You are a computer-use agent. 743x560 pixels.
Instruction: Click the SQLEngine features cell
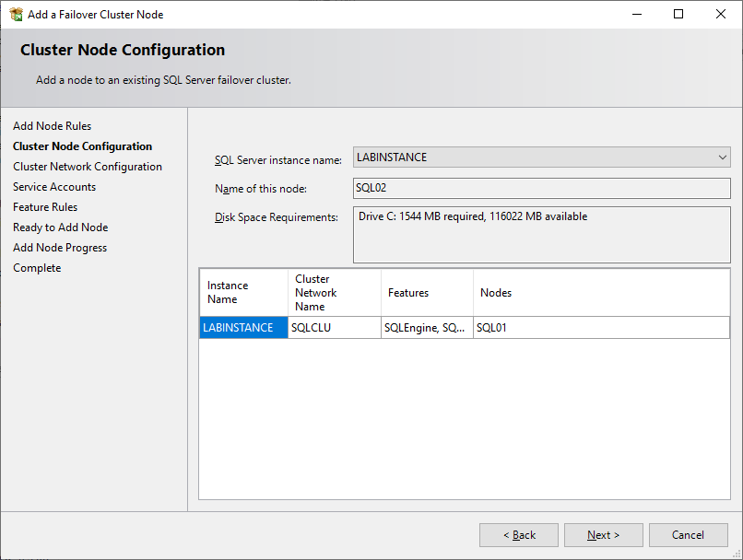coord(427,328)
